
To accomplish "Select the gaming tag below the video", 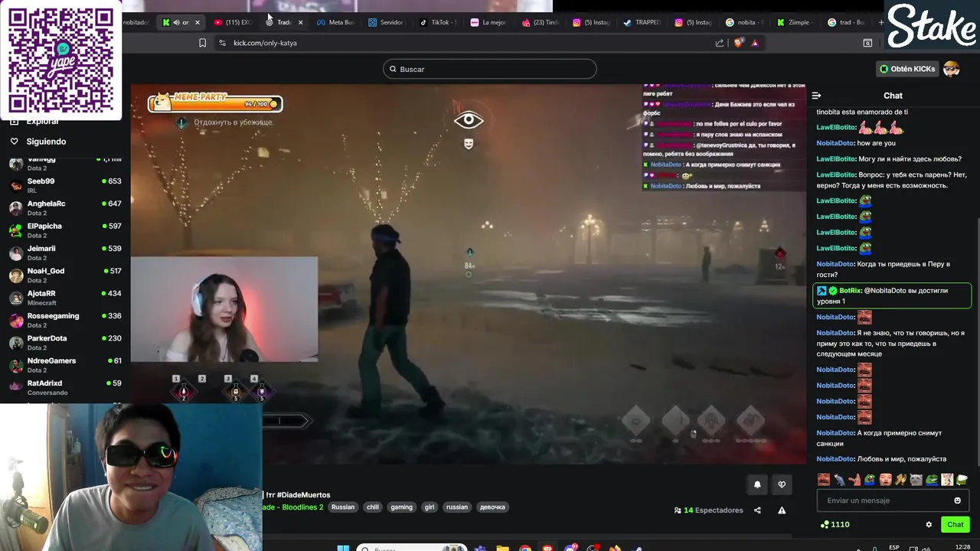I will (x=401, y=507).
